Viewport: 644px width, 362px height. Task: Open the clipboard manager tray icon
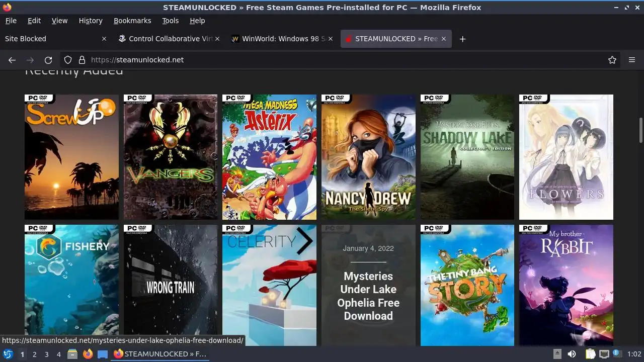[x=590, y=354]
